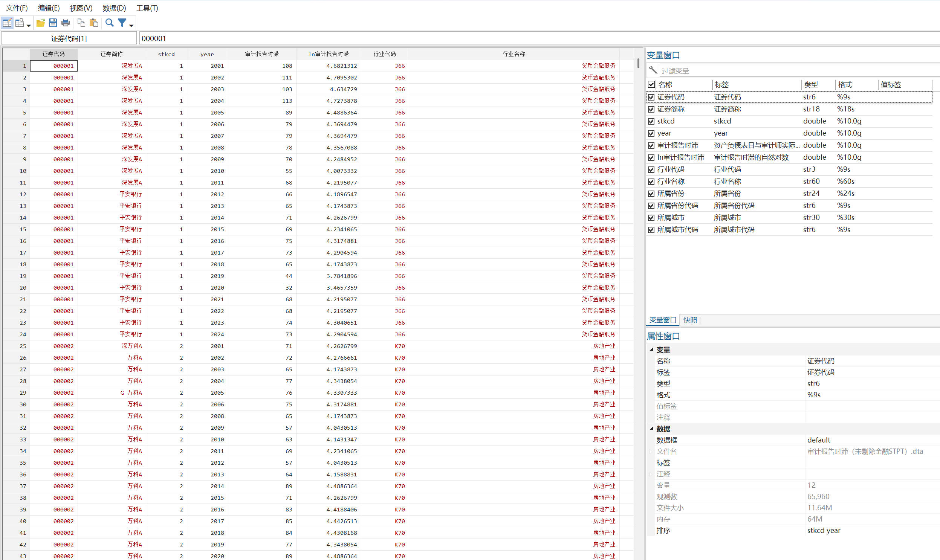This screenshot has height=560, width=940.
Task: Switch to data editor edit mode
Action: point(7,23)
